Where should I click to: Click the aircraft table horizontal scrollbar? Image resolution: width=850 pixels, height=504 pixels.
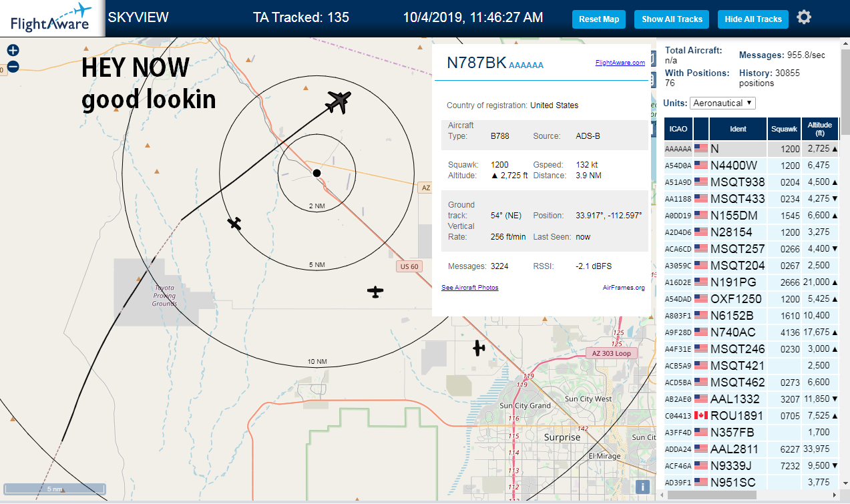pos(712,495)
